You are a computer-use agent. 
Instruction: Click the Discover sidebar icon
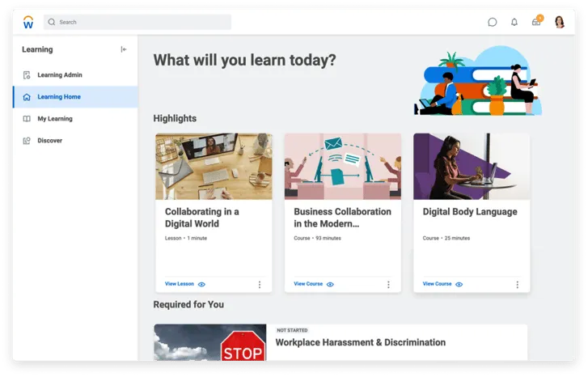[27, 141]
